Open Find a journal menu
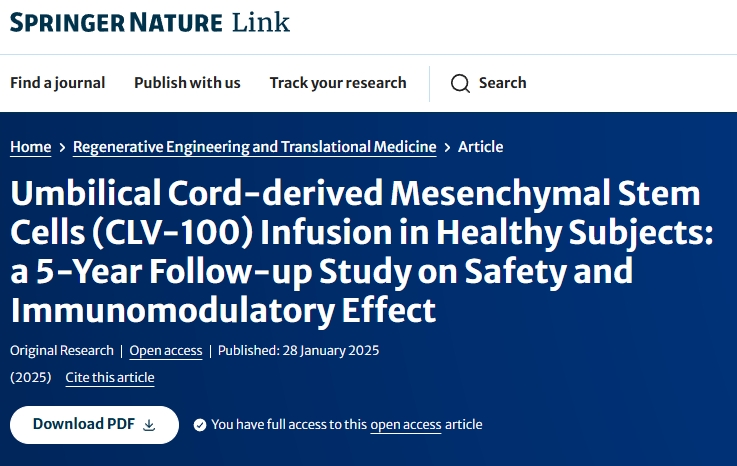The height and width of the screenshot is (466, 737). coord(57,83)
